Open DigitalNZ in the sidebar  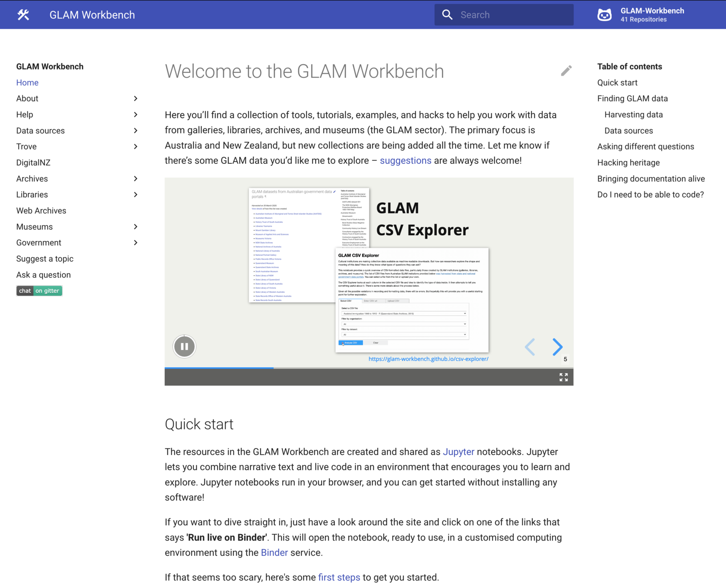[33, 162]
